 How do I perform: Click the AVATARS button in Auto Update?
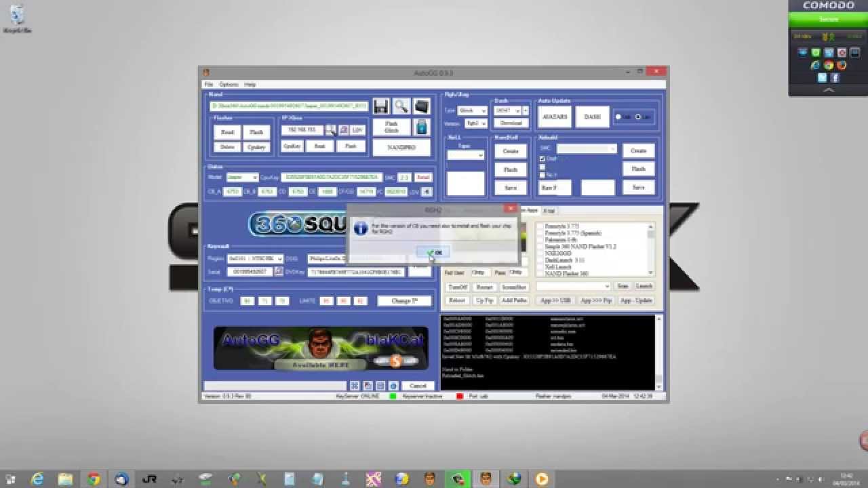pyautogui.click(x=555, y=117)
